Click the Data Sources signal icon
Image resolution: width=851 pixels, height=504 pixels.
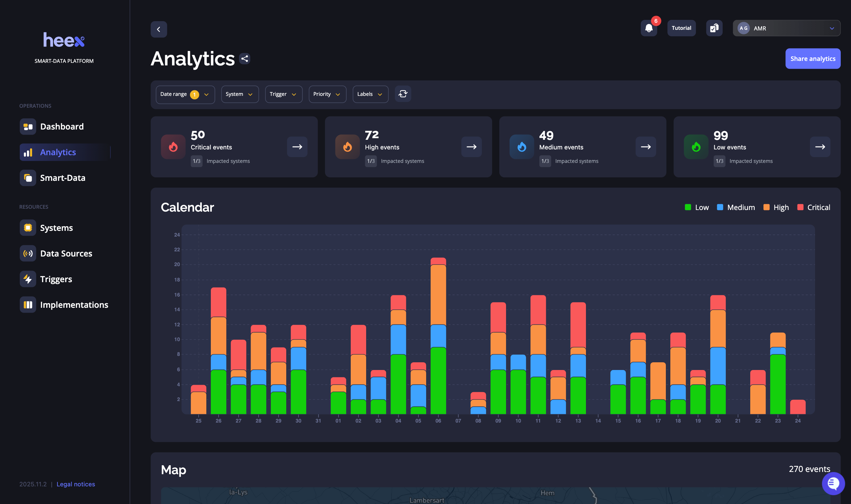coord(28,253)
